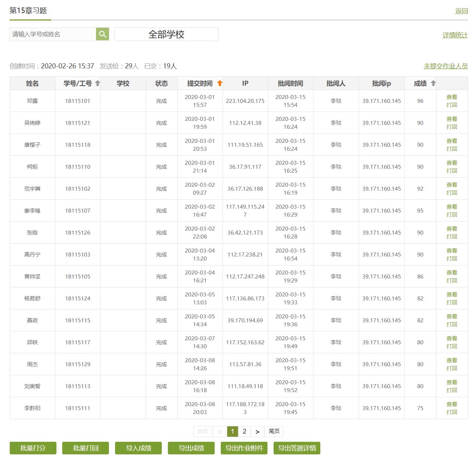Click the green search magnifier icon
476x463 pixels.
coord(102,34)
